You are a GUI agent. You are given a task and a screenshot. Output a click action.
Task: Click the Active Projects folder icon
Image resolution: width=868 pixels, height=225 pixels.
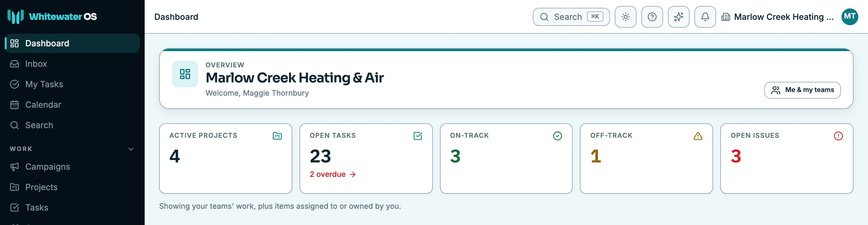[x=277, y=136]
